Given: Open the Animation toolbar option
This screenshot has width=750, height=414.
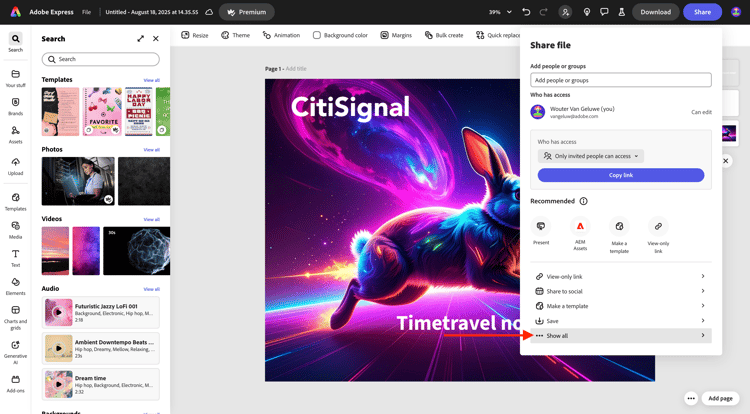Looking at the screenshot, I should [x=281, y=35].
